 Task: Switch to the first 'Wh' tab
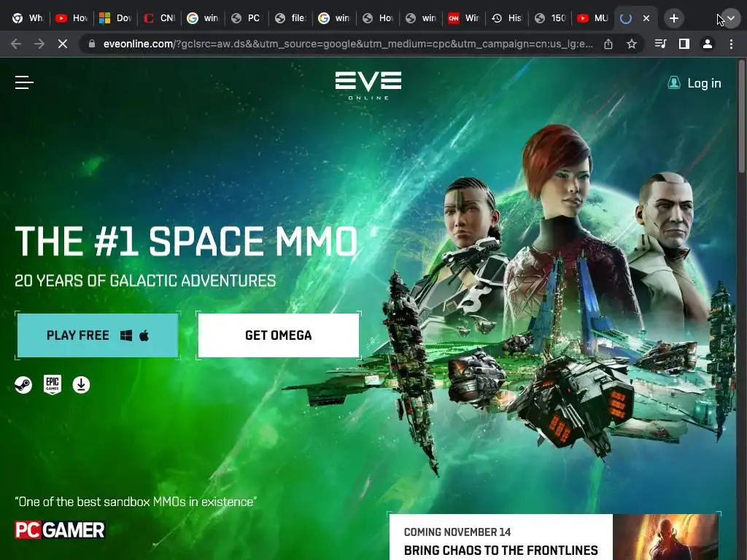[x=28, y=18]
